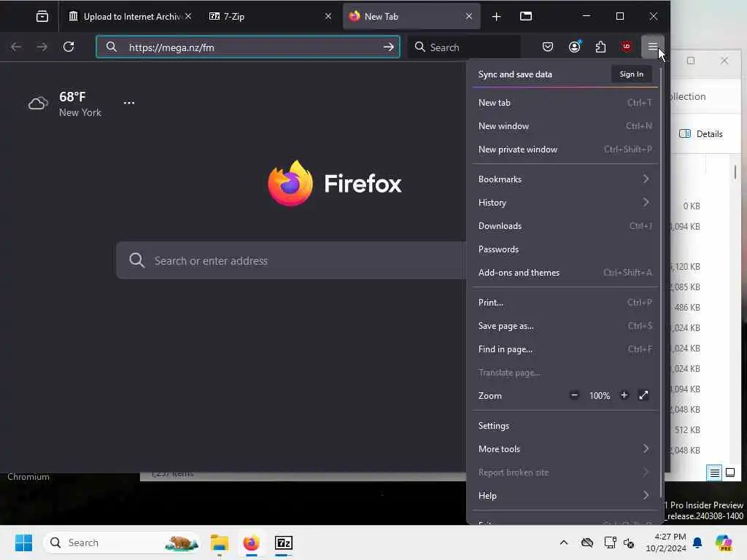The height and width of the screenshot is (560, 747).
Task: Switch to Upload to Internet Archive tab
Action: tap(128, 17)
